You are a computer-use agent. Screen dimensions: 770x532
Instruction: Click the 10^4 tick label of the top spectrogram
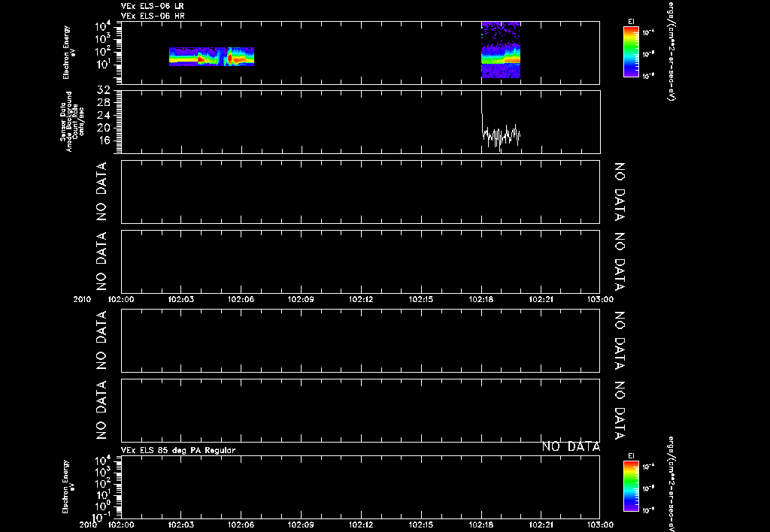102,26
